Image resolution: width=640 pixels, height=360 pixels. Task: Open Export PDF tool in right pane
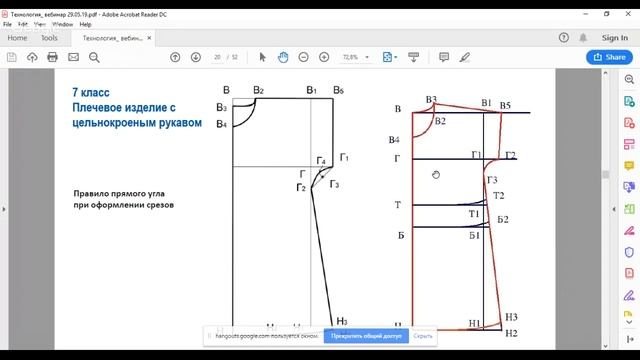629,101
